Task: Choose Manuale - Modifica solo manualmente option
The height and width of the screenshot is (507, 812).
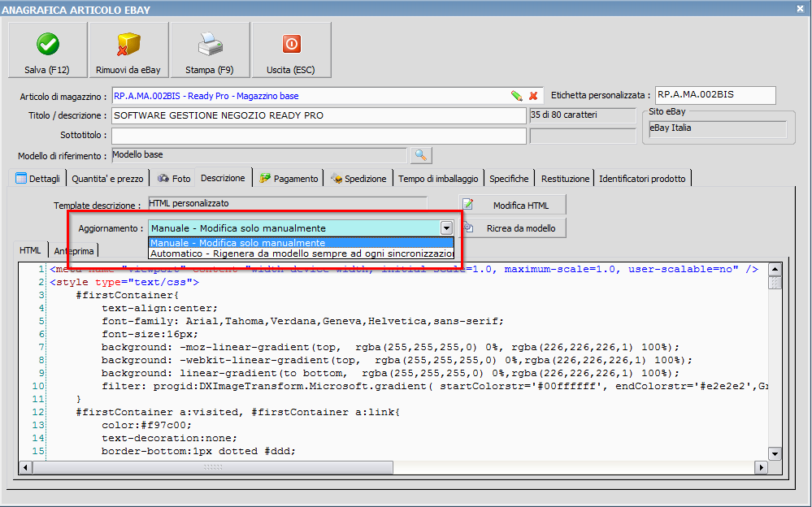Action: coord(301,243)
